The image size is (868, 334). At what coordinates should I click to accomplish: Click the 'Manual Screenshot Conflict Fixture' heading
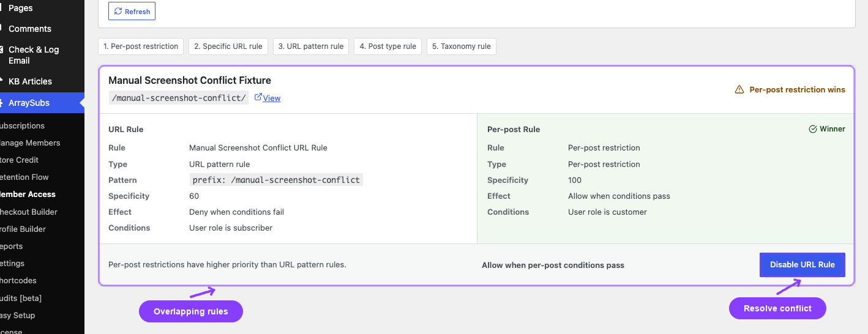[190, 80]
